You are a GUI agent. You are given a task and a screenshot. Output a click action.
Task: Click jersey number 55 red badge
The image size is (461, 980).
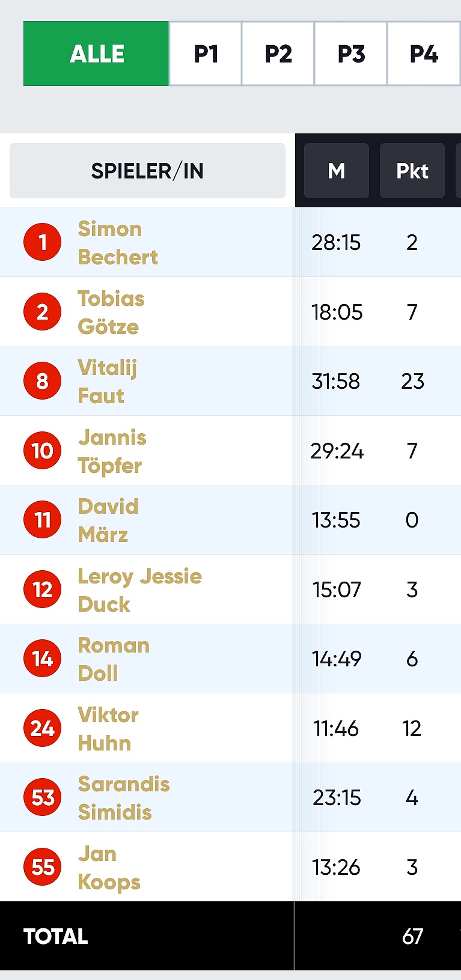42,867
